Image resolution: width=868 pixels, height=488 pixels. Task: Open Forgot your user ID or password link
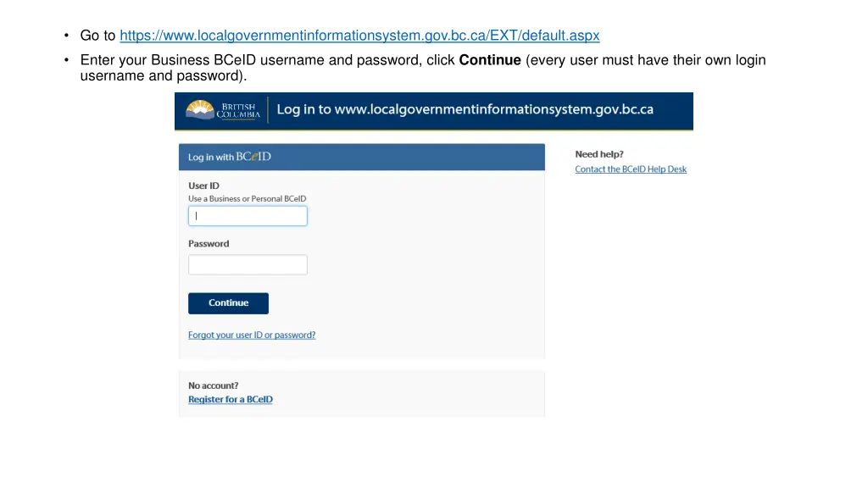click(252, 335)
